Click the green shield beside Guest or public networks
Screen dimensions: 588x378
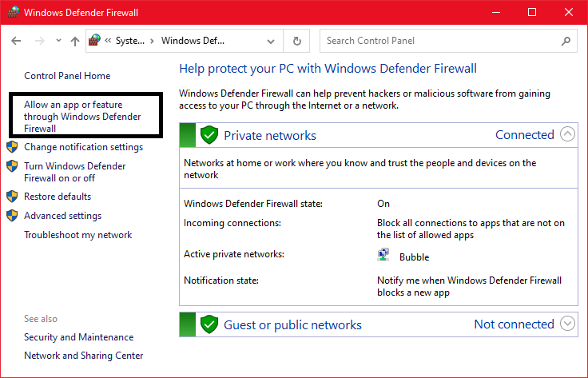coord(209,324)
